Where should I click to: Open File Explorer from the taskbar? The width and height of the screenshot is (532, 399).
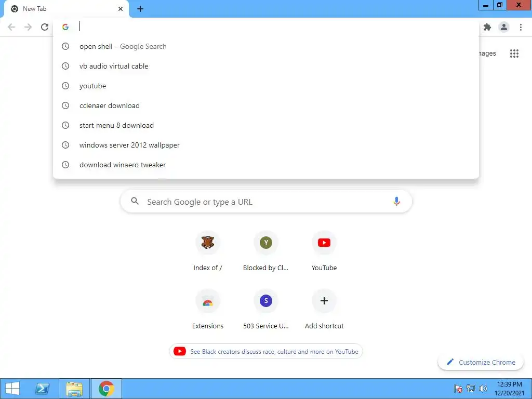click(x=74, y=389)
